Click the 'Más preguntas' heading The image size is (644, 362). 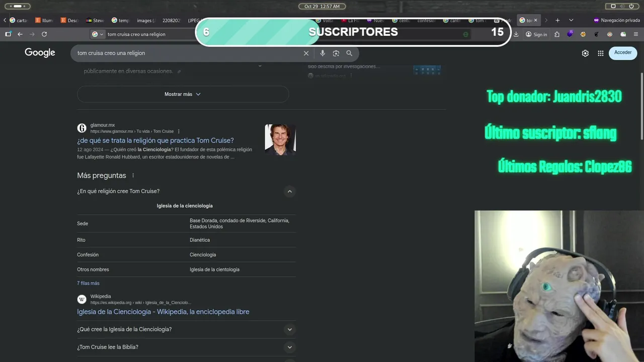pyautogui.click(x=102, y=175)
